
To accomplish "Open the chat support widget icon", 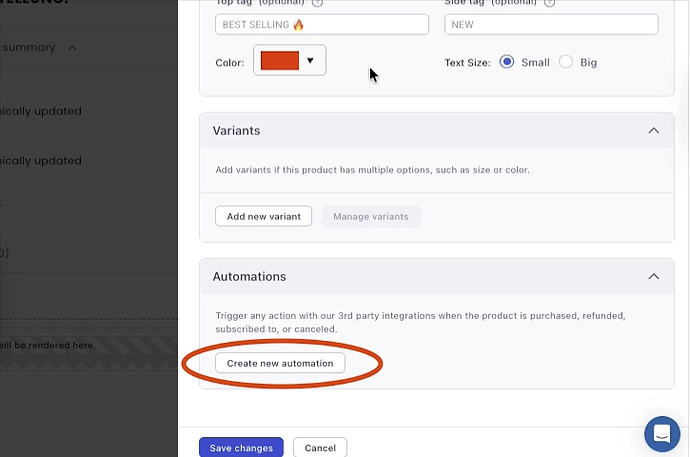I will coord(661,433).
